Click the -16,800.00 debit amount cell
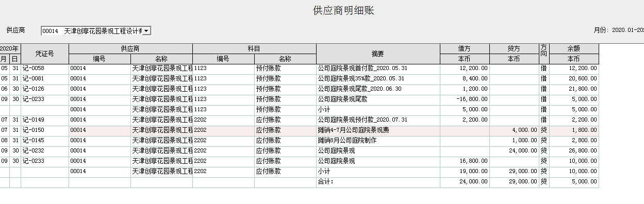The image size is (644, 204). click(465, 99)
